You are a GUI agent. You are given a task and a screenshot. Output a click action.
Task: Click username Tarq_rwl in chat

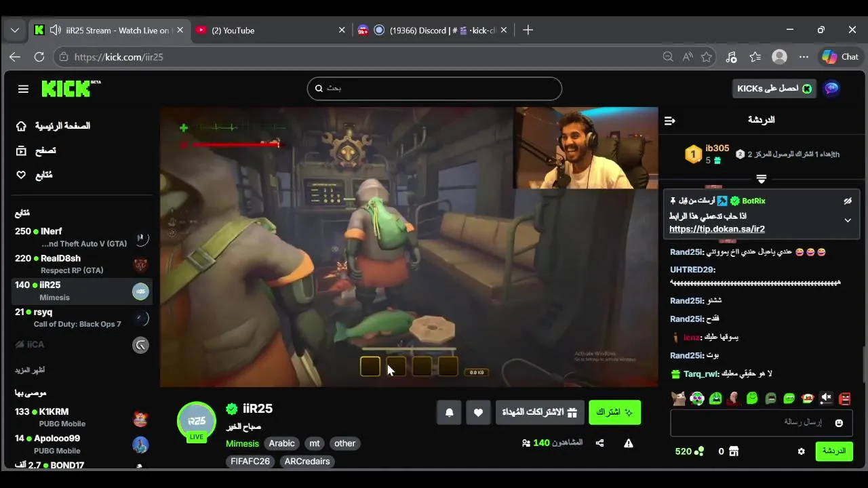coord(701,373)
